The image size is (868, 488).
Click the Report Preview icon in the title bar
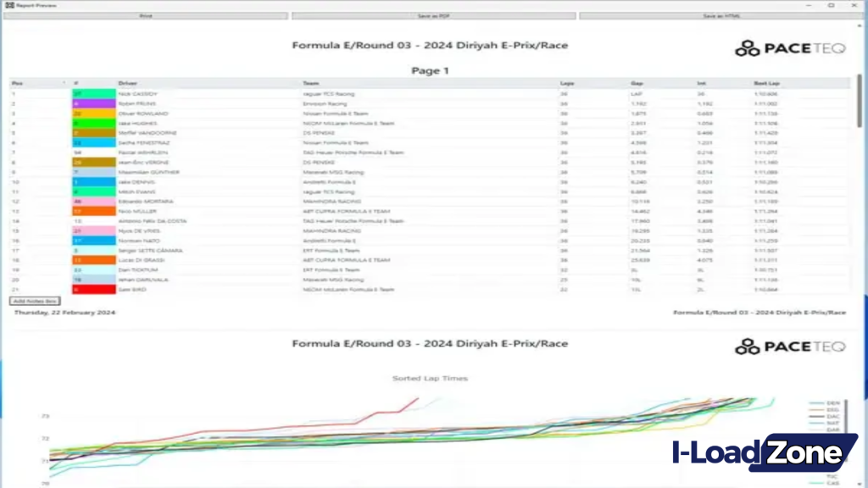tap(8, 5)
